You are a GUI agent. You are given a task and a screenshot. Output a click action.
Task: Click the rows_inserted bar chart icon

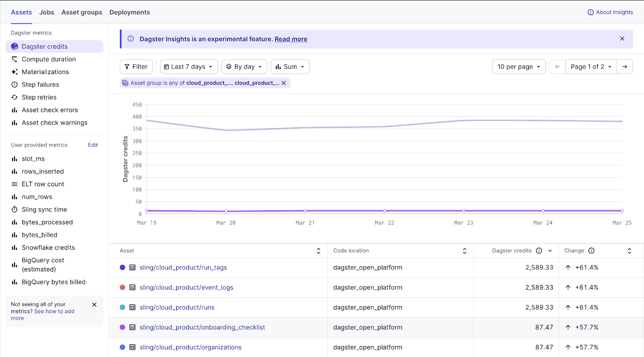click(x=14, y=171)
